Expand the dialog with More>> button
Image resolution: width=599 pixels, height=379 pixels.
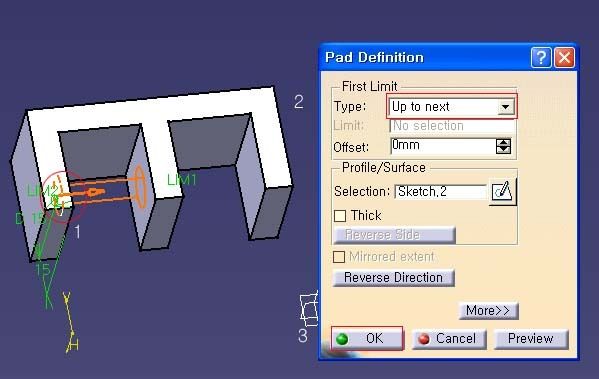[488, 311]
